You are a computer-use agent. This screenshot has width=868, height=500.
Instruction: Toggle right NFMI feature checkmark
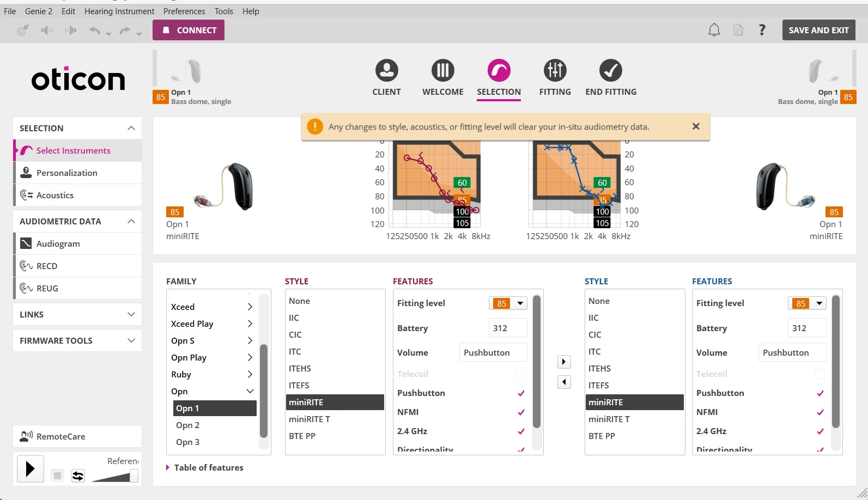point(820,412)
